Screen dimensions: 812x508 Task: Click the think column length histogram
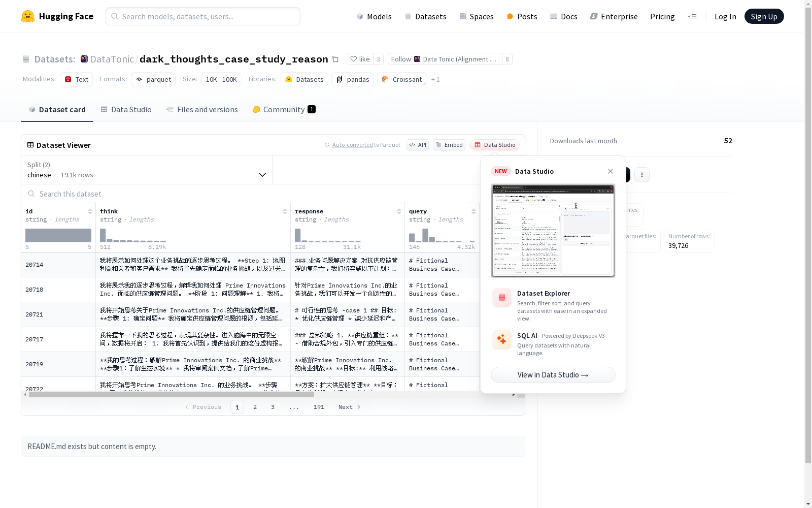133,235
